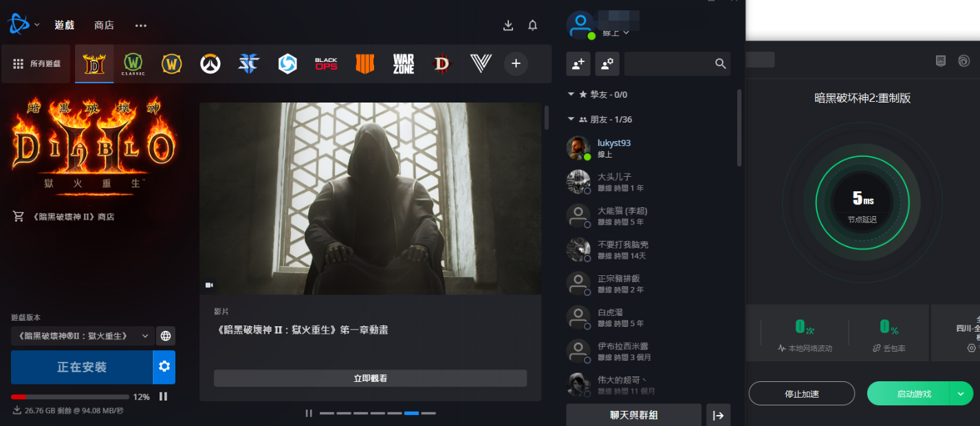Open the 商店 tab
The width and height of the screenshot is (980, 426).
coord(104,25)
